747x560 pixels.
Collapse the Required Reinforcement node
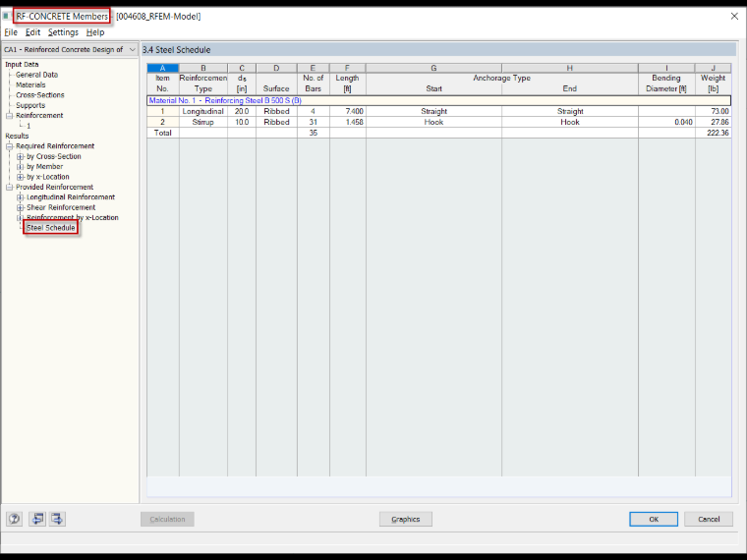[9, 146]
